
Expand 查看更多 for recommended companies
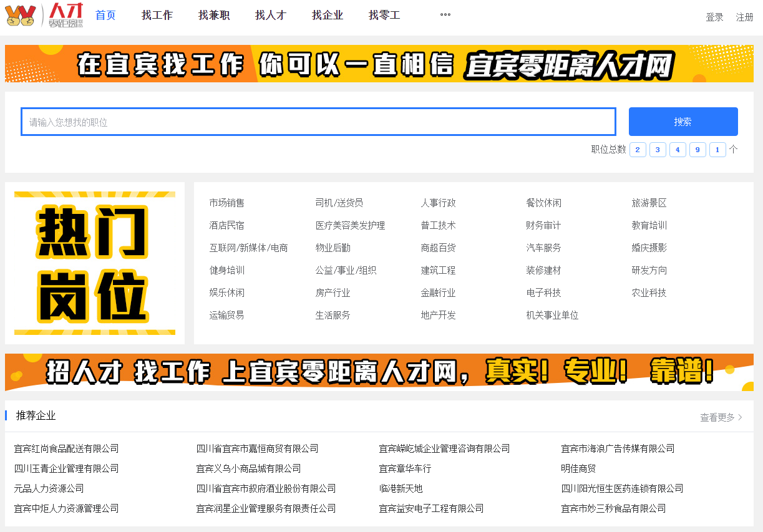pos(721,417)
